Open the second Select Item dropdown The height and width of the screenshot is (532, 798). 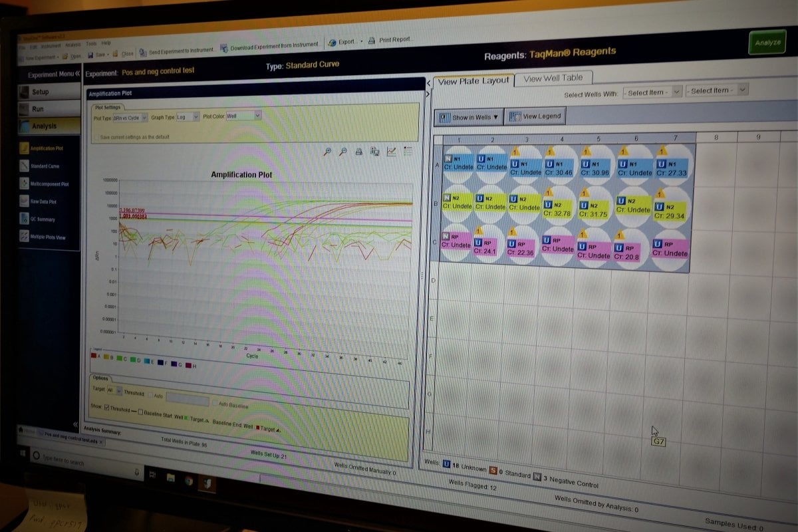pyautogui.click(x=717, y=90)
